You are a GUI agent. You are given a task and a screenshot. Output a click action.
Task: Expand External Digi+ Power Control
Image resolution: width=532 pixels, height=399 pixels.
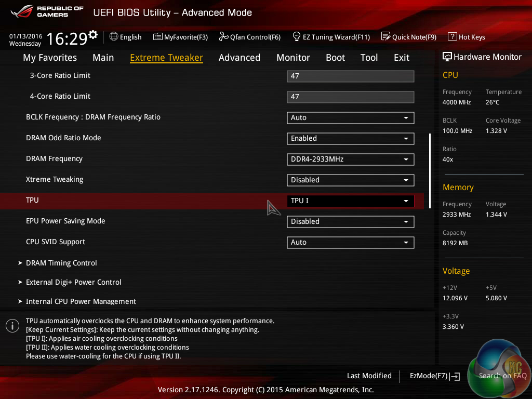74,282
